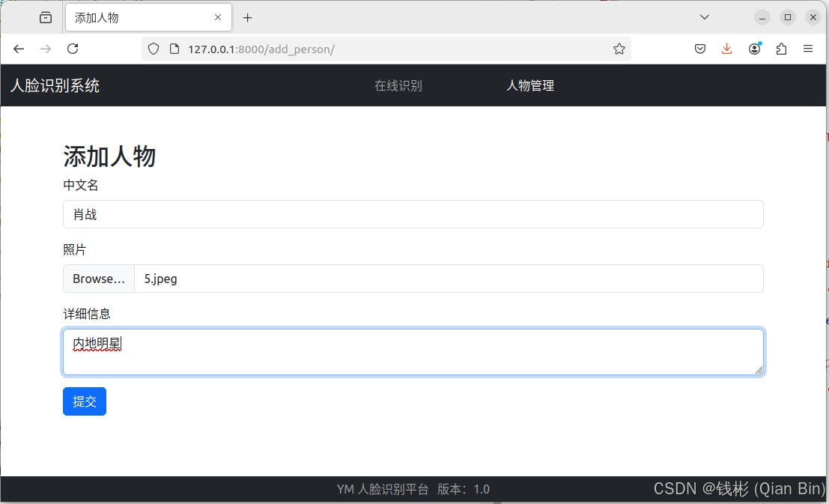Click the 详细信息 text area
Viewport: 829px width, 504px height.
click(x=413, y=352)
